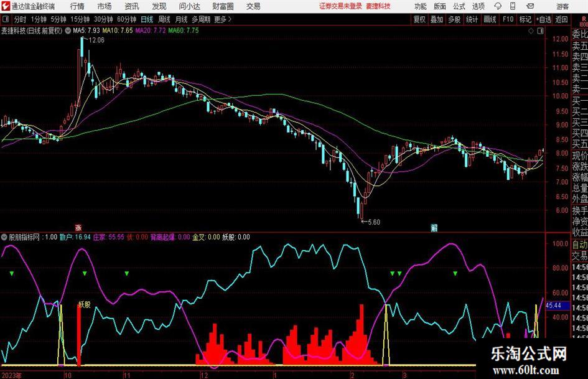The image size is (588, 379).
Task: Toggle the left panel layout icon
Action: tap(6, 19)
